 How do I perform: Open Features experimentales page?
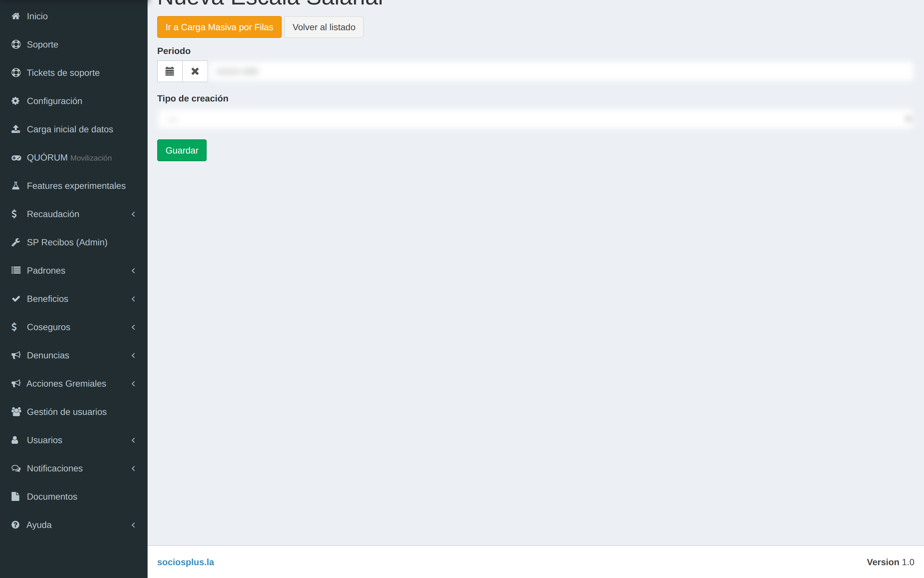[74, 186]
